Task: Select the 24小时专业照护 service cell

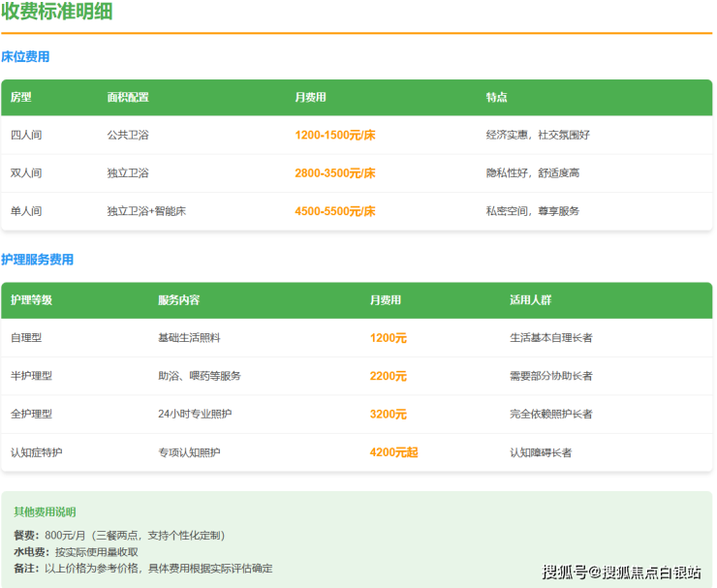Action: 195,414
